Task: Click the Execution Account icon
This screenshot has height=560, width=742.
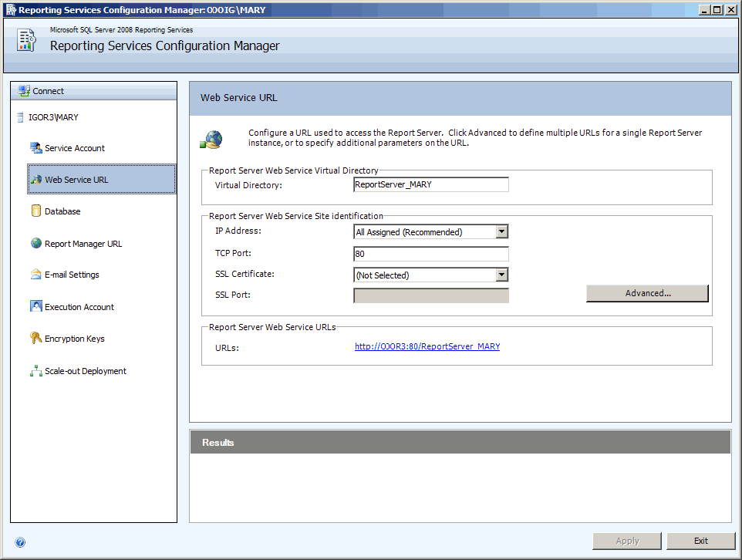Action: coord(36,306)
